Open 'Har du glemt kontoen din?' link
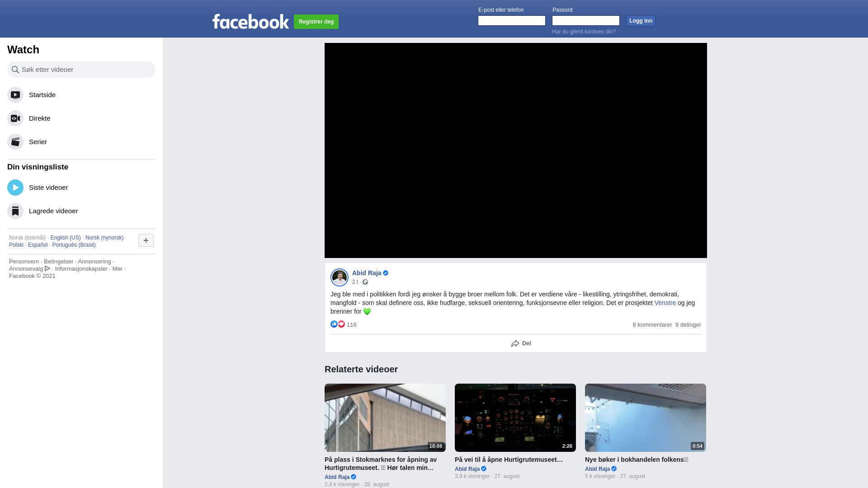Image resolution: width=868 pixels, height=488 pixels. (x=584, y=32)
